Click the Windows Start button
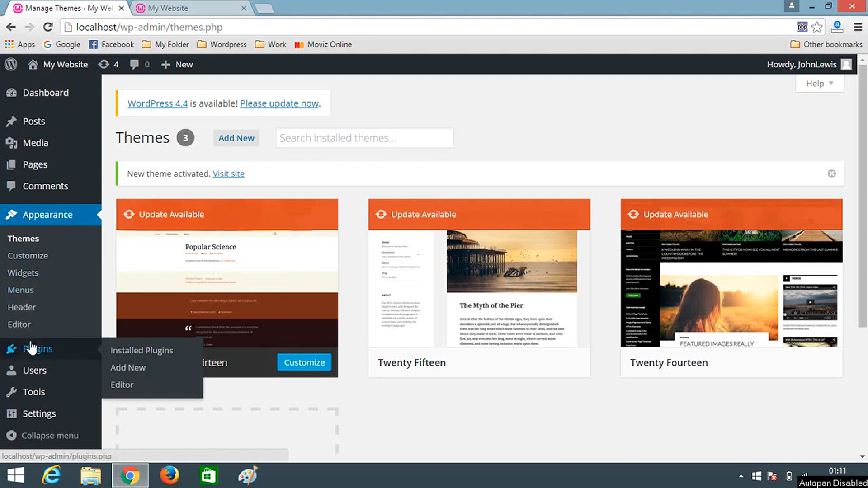 16,475
